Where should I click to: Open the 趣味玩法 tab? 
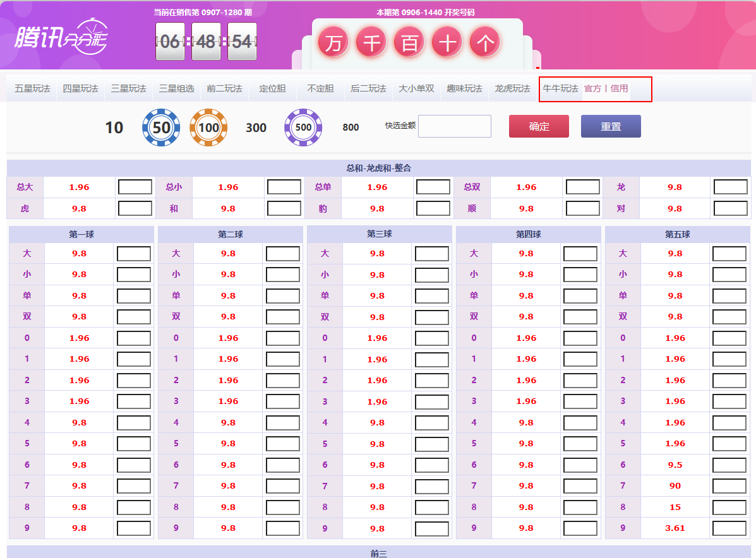click(x=464, y=88)
